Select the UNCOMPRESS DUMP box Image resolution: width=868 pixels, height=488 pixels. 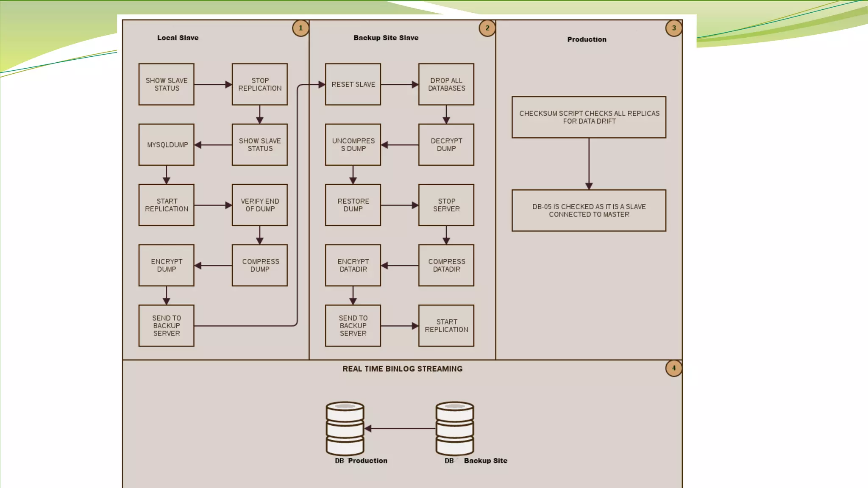[353, 144]
